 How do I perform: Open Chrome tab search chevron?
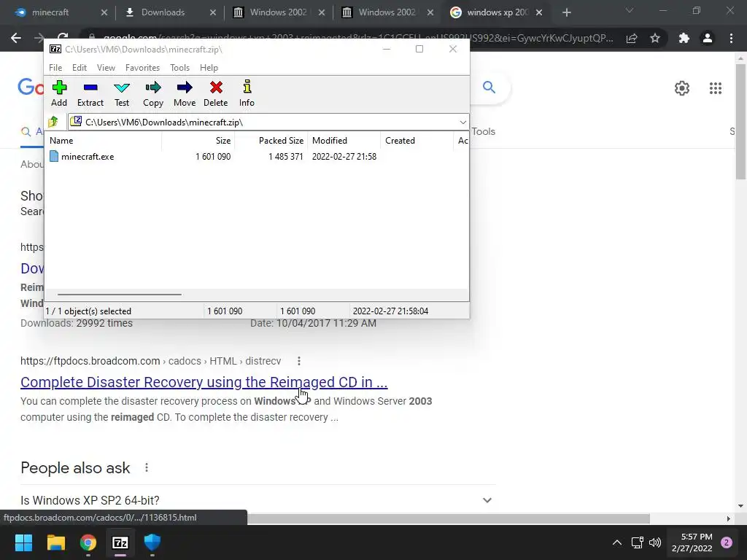click(x=630, y=10)
